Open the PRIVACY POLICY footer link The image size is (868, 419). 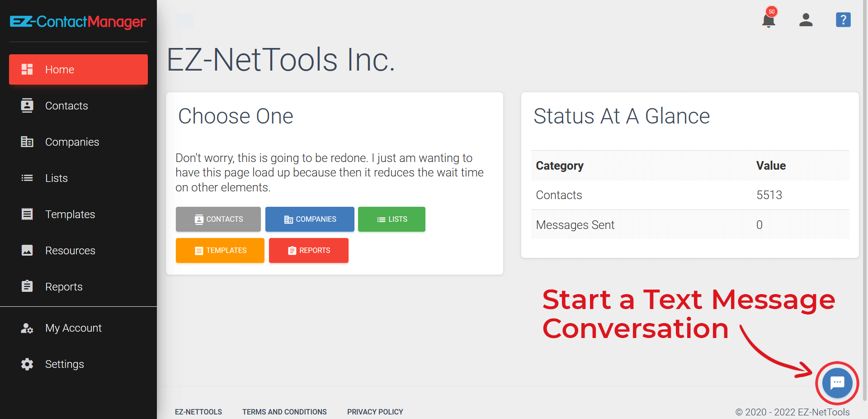375,412
